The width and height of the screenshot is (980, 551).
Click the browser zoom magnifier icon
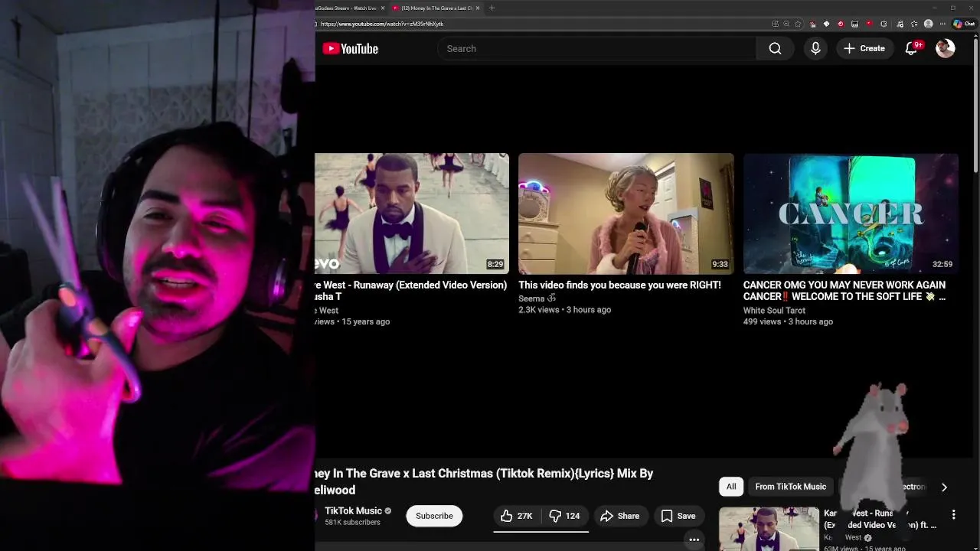[786, 24]
